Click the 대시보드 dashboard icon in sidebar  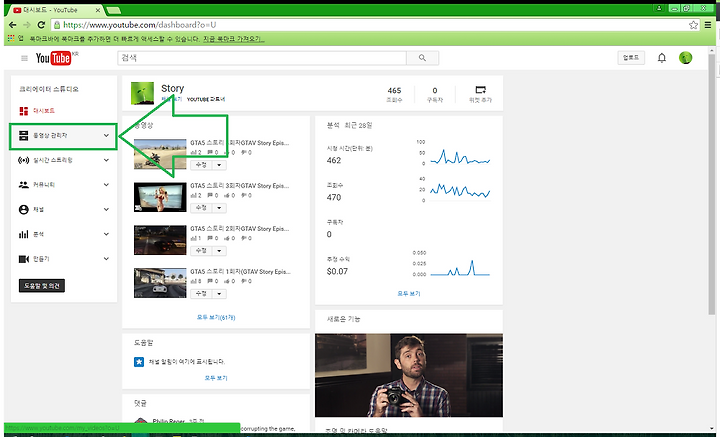click(x=24, y=111)
